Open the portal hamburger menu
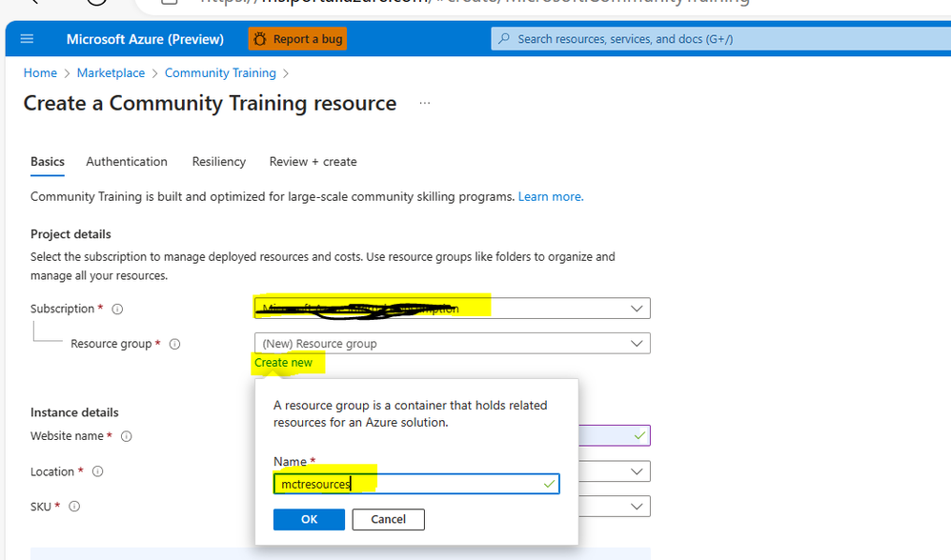Screen dimensions: 951x560 click(27, 39)
